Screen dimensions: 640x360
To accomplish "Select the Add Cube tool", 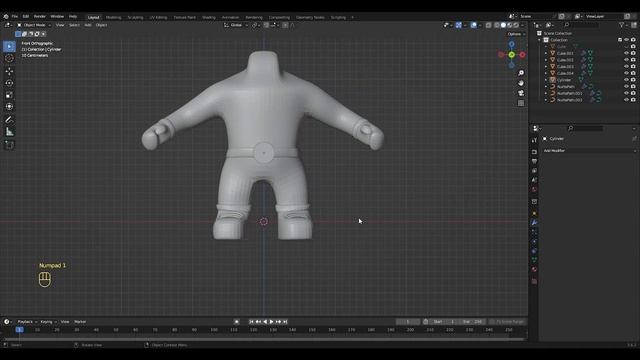I will (x=9, y=144).
